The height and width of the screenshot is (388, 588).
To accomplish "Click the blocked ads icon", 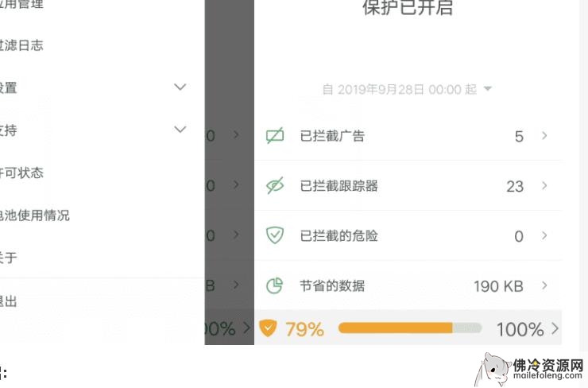I will [274, 136].
